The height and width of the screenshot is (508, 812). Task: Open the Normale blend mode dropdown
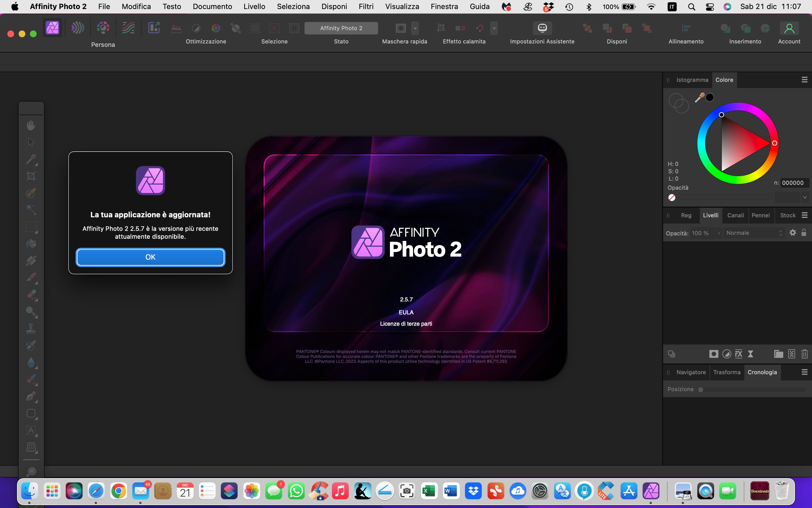[x=754, y=233]
